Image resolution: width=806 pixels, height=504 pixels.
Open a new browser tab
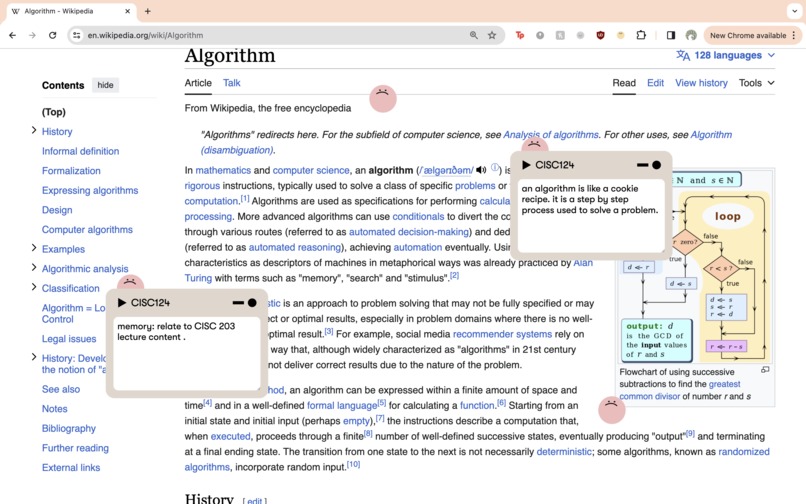tap(148, 11)
